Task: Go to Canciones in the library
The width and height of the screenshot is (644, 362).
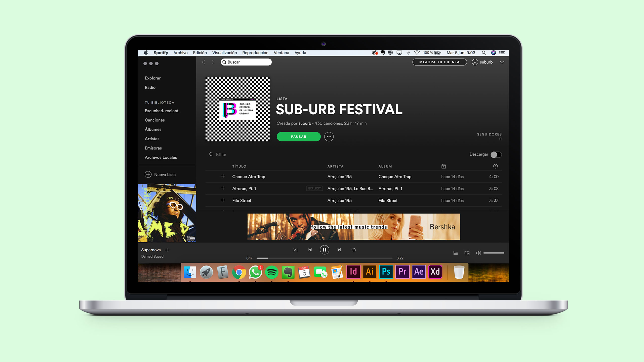Action: click(x=155, y=120)
